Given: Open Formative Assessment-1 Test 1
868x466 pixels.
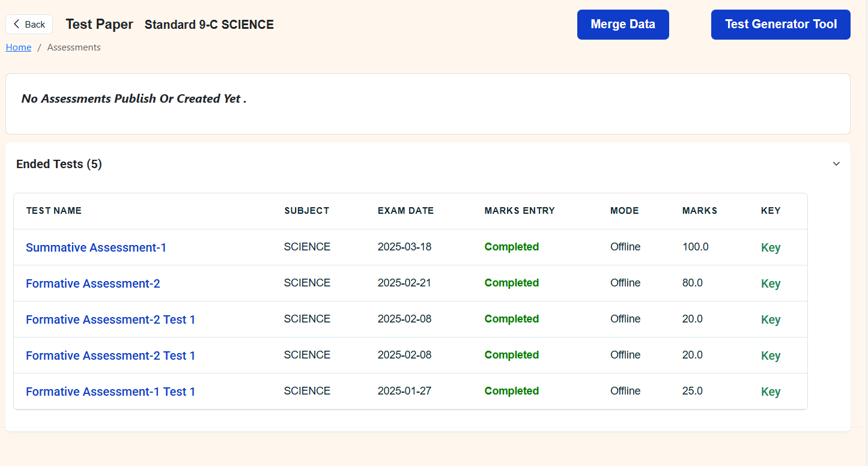Looking at the screenshot, I should tap(111, 392).
